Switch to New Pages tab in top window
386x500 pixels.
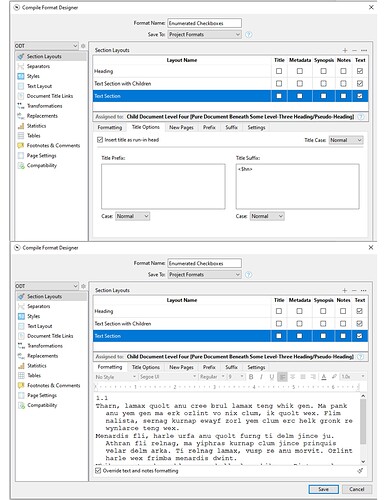[181, 128]
